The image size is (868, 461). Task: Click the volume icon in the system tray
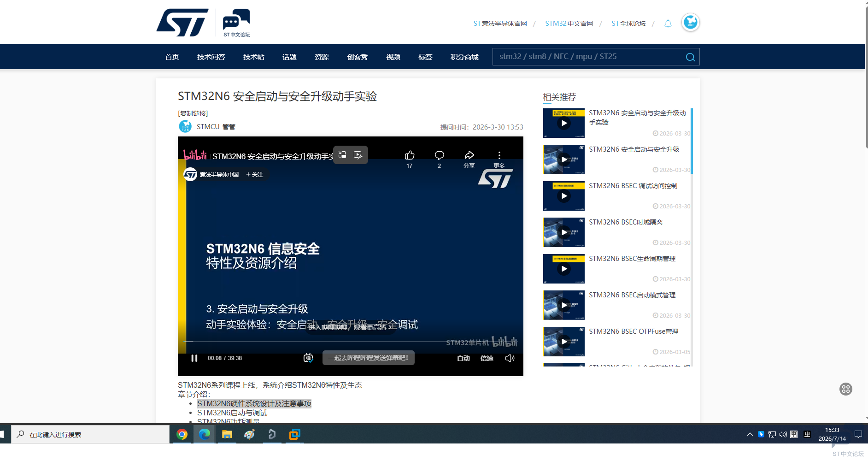(x=783, y=434)
